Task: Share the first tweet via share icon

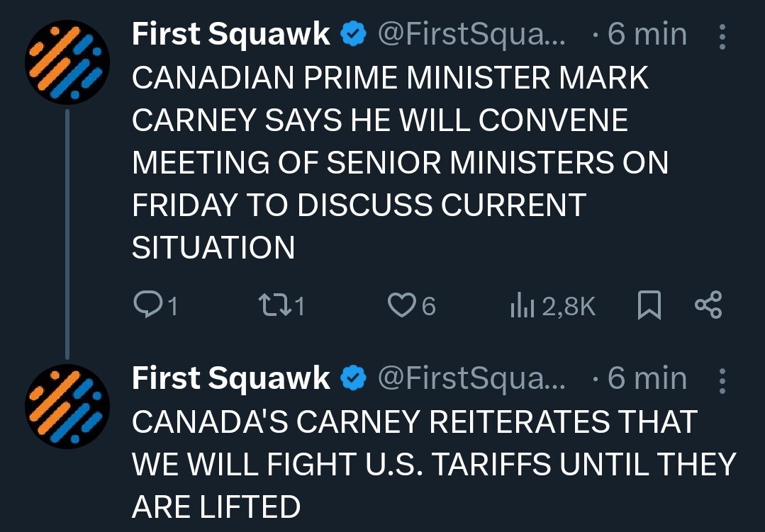Action: pyautogui.click(x=708, y=305)
